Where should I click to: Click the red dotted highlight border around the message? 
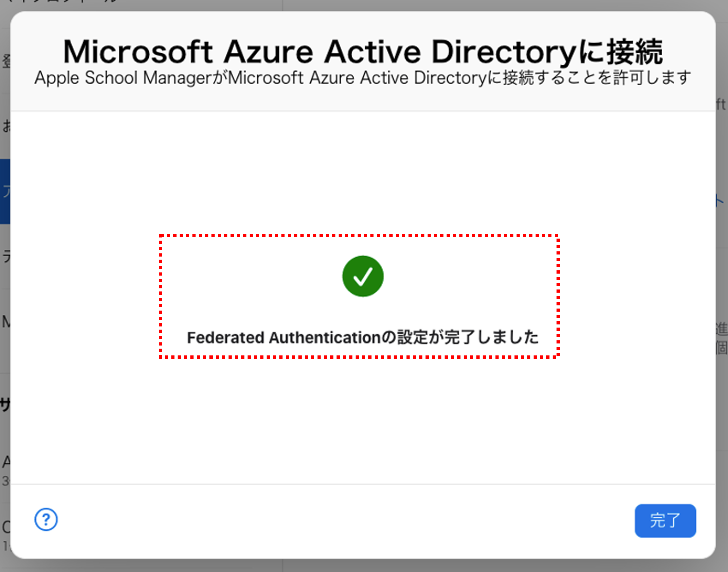[359, 236]
